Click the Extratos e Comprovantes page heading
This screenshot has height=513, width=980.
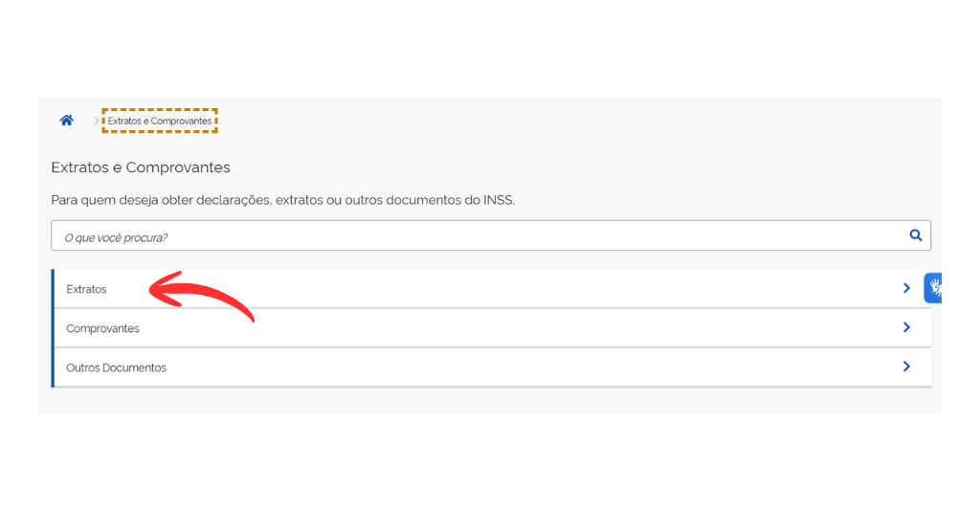click(141, 167)
